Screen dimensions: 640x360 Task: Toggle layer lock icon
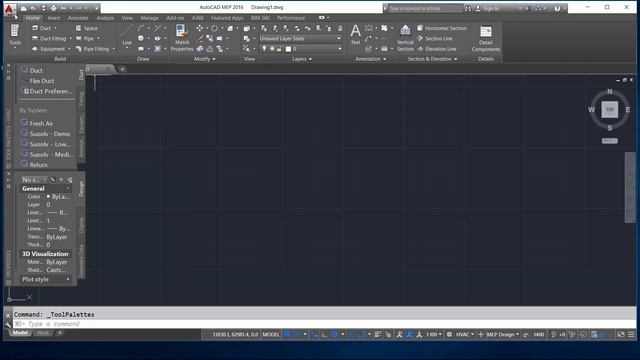pos(279,49)
